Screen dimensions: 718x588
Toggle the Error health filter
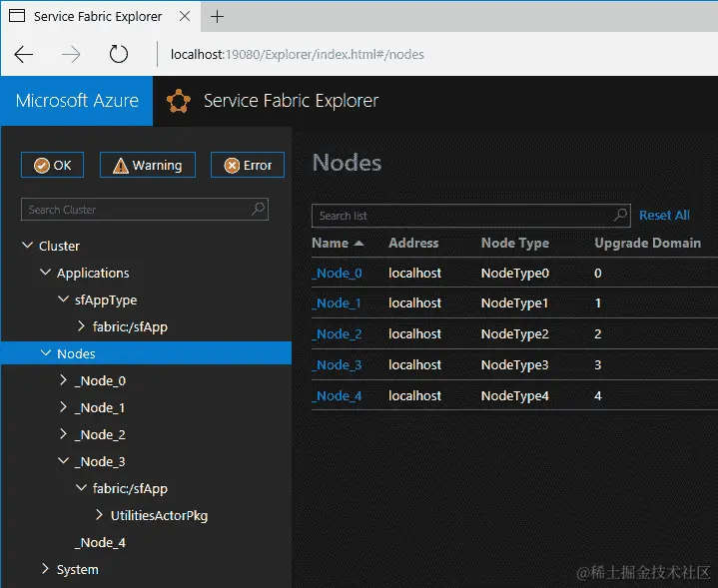click(248, 165)
